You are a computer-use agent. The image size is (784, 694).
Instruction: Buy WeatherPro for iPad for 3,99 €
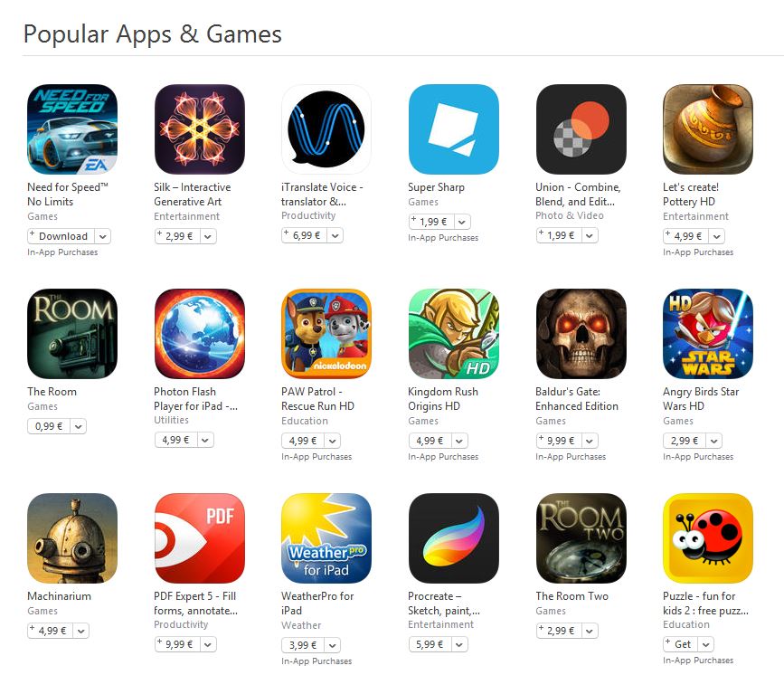coord(303,645)
